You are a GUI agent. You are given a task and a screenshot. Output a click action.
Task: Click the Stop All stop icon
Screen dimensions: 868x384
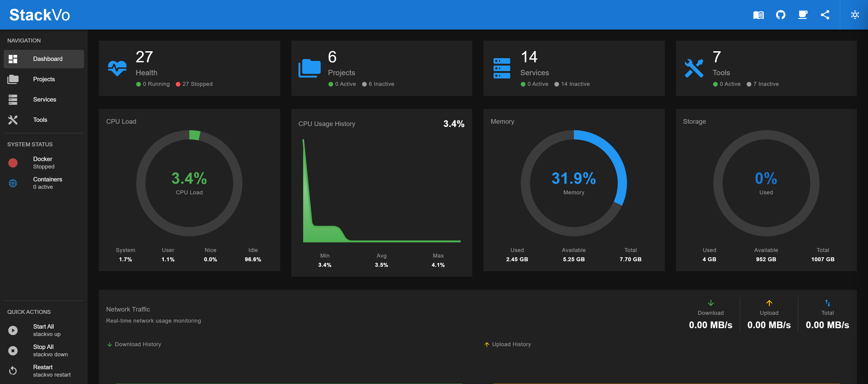tap(13, 350)
